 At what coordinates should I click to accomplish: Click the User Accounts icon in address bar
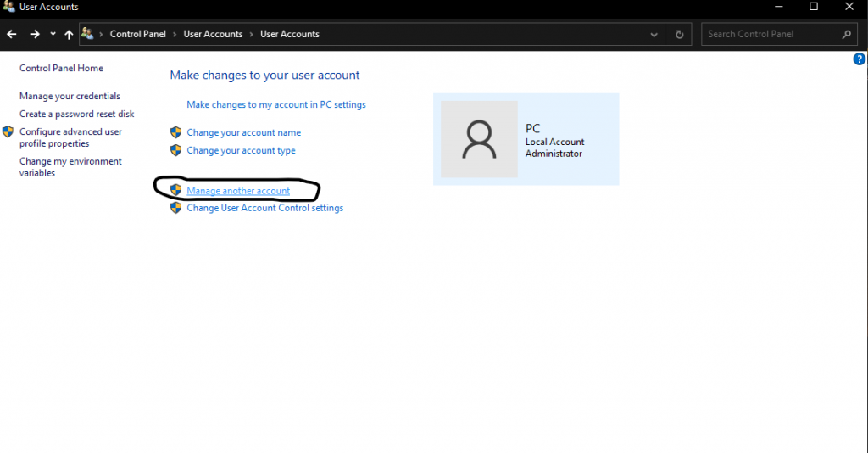tap(87, 34)
